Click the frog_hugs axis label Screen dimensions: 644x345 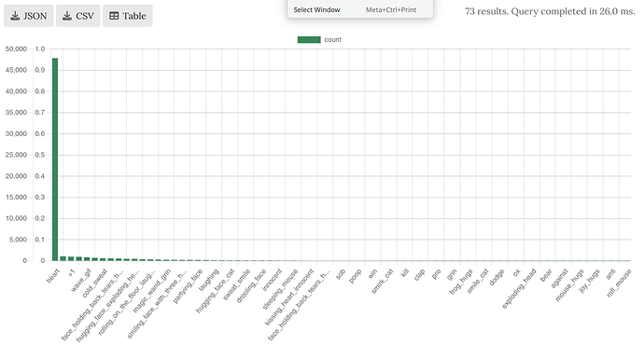tap(461, 282)
